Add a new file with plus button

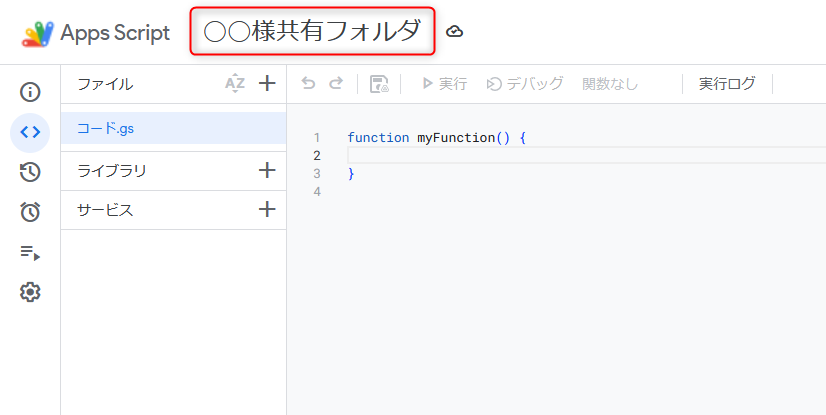[267, 84]
